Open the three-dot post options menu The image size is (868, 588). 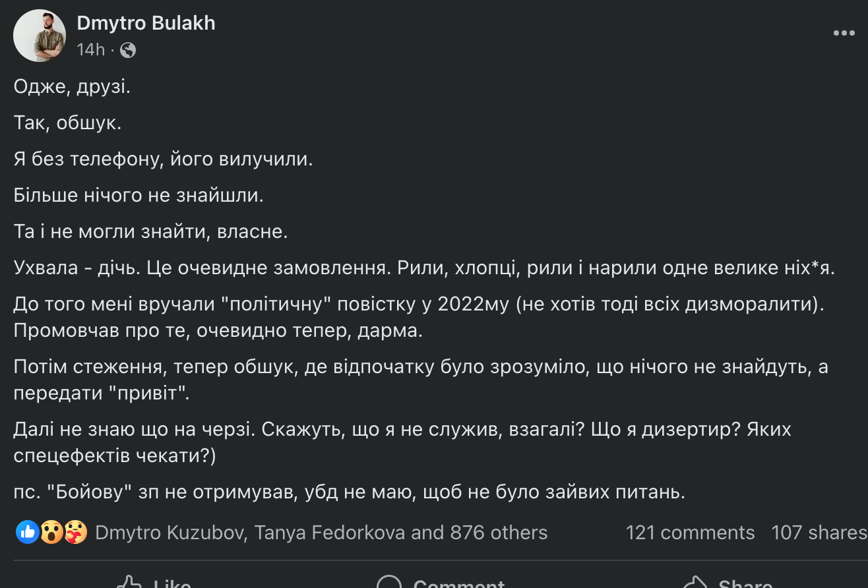click(x=844, y=33)
